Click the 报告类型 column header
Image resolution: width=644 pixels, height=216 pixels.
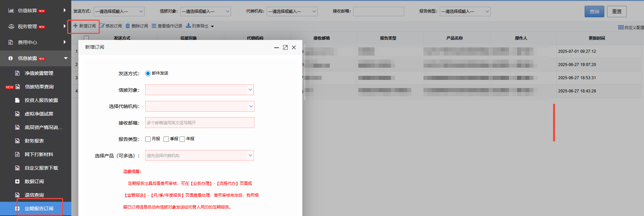(388, 38)
